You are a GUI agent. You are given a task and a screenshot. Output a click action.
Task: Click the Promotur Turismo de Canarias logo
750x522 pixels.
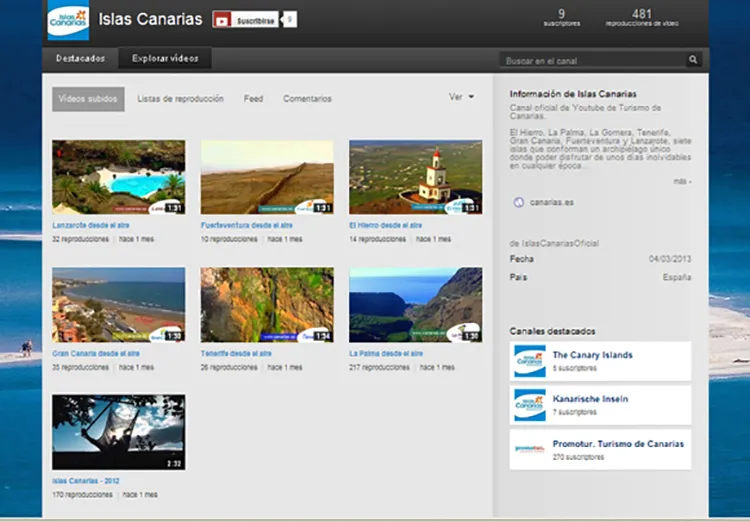(x=529, y=449)
